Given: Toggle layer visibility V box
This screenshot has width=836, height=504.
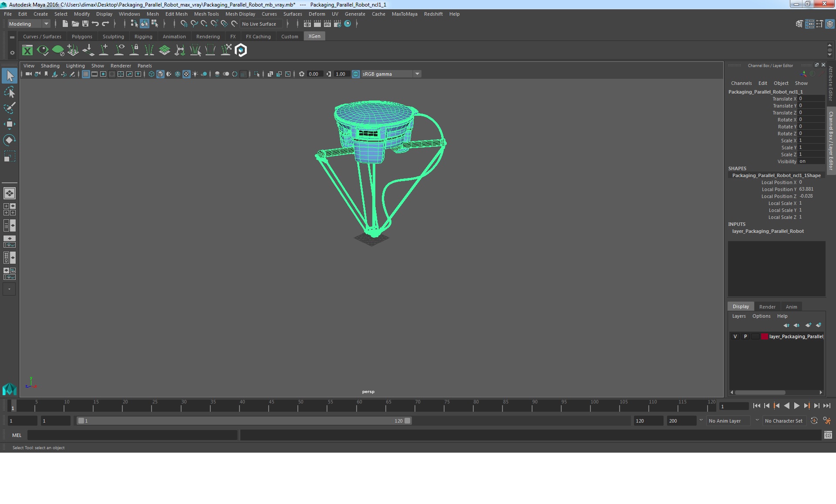Looking at the screenshot, I should tap(735, 336).
